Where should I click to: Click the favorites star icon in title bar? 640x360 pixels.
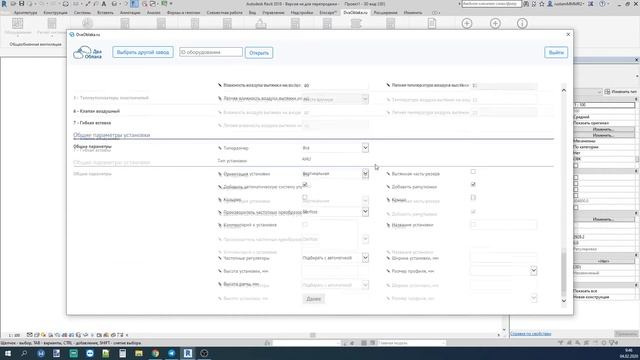tap(542, 4)
